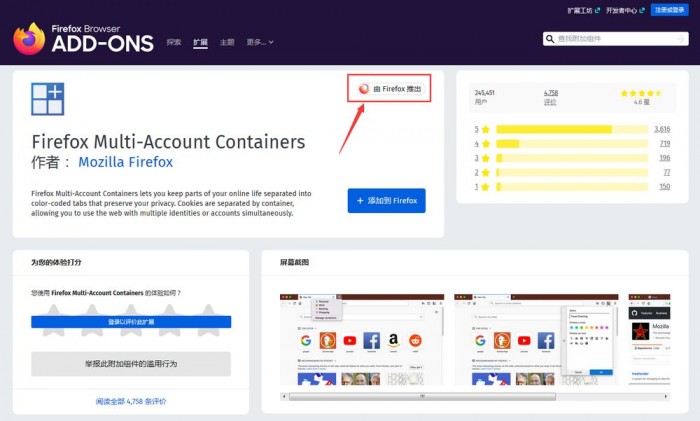Open the 探索 navigation item
Image resolution: width=700 pixels, height=421 pixels.
pyautogui.click(x=174, y=42)
